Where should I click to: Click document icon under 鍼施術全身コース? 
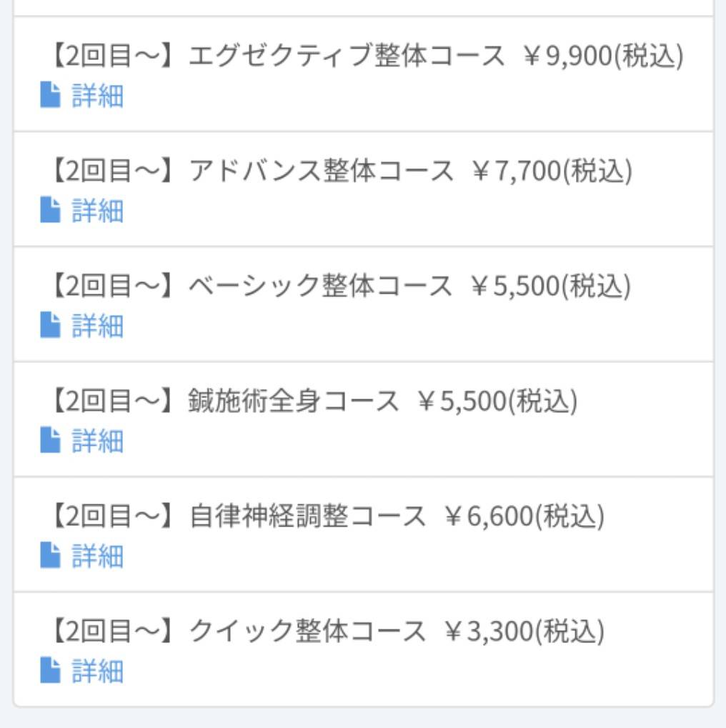click(x=50, y=439)
